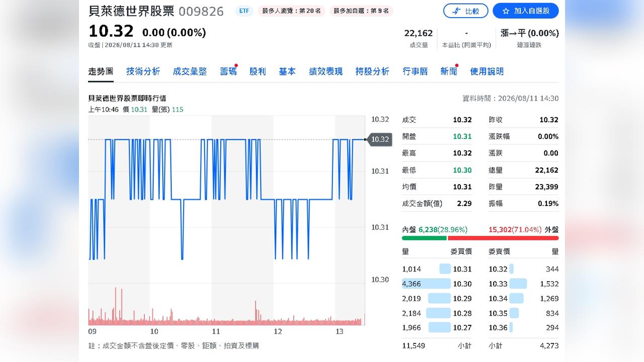The width and height of the screenshot is (644, 362).
Task: Open the 持股分析 tab
Action: click(x=372, y=71)
